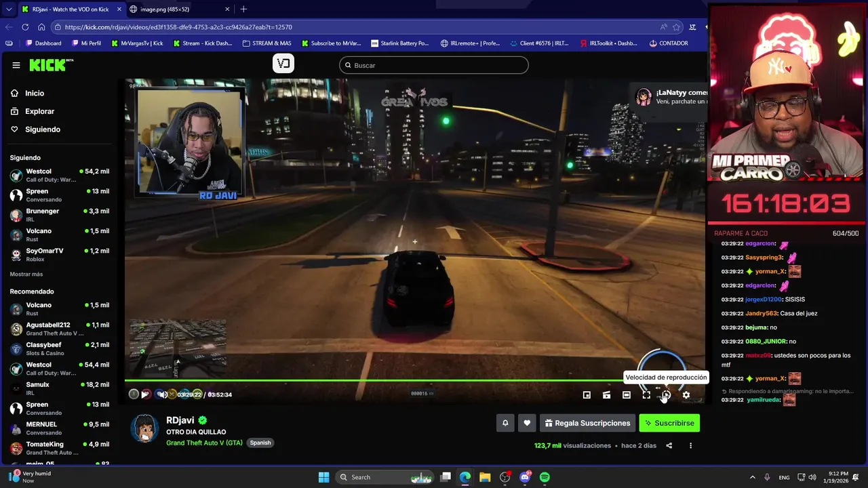
Task: Open MrVargasTv | Kick bookmark
Action: click(x=136, y=43)
